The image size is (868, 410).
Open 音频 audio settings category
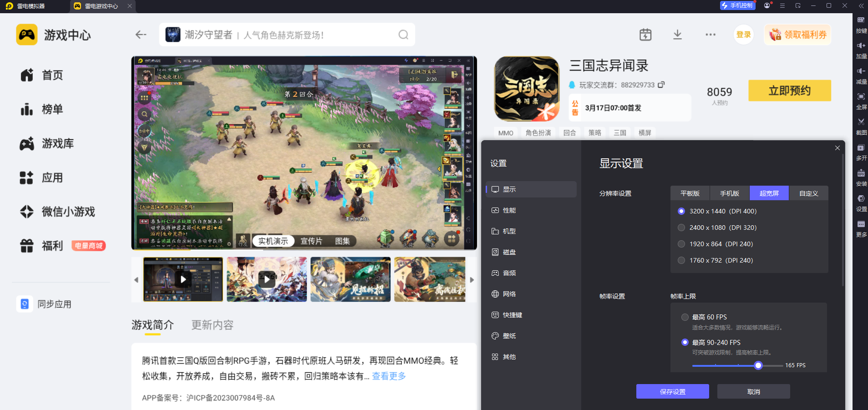tap(531, 273)
